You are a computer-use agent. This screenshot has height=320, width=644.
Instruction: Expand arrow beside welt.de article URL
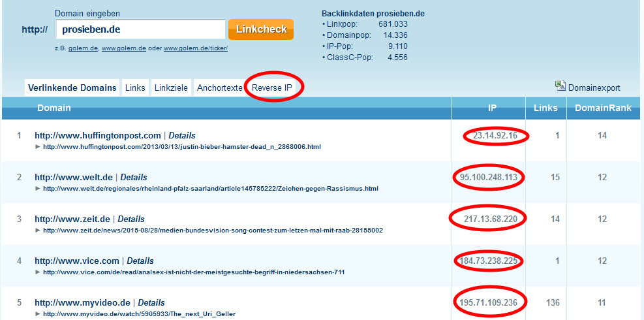click(x=38, y=188)
